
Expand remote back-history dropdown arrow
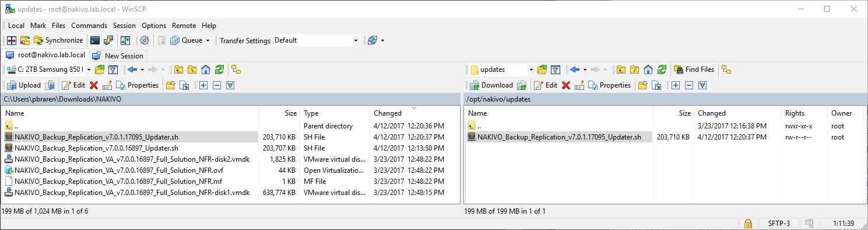[585, 69]
